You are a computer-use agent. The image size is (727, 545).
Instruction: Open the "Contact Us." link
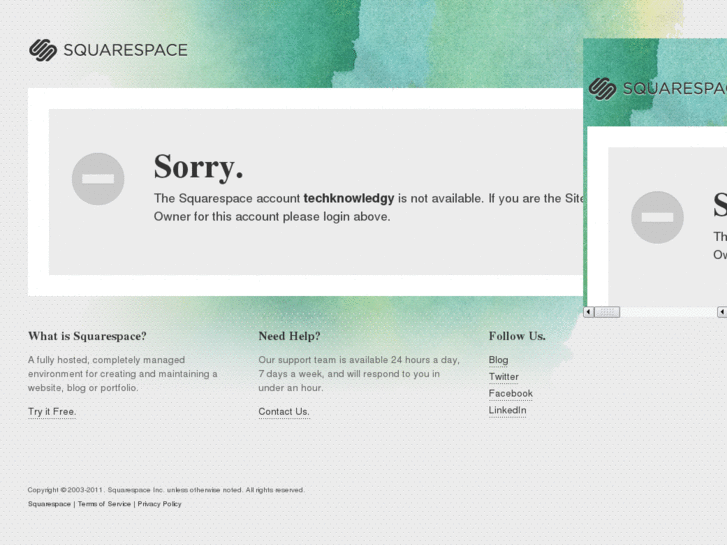click(x=284, y=412)
